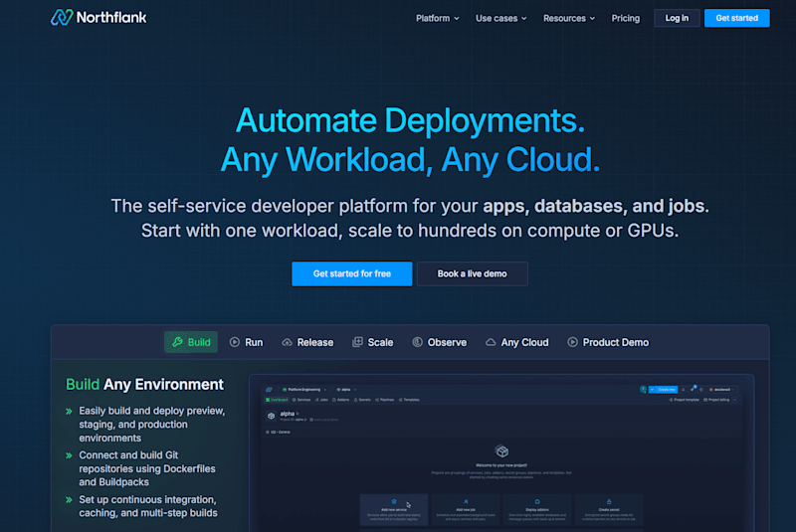Click the Create secret card in preview
The height and width of the screenshot is (532, 796).
pyautogui.click(x=609, y=509)
